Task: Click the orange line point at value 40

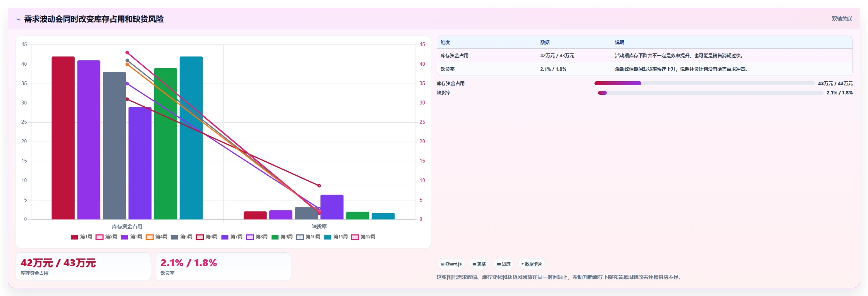Action: click(127, 64)
